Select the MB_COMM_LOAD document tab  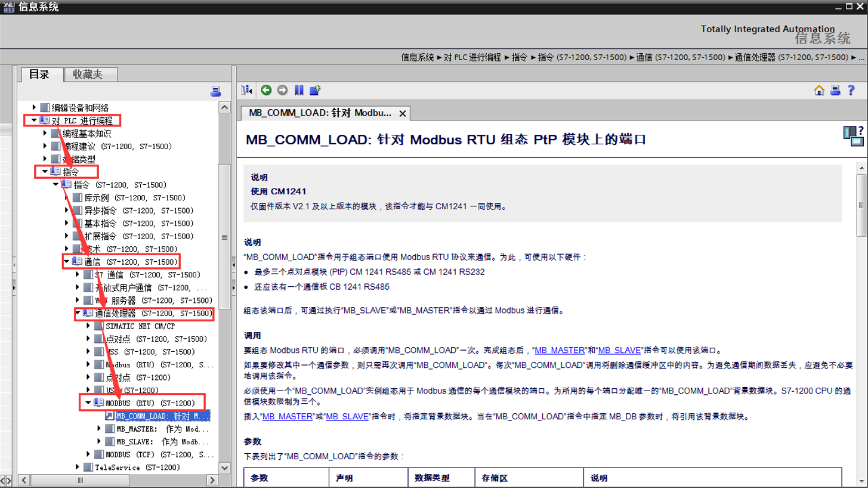pyautogui.click(x=320, y=113)
